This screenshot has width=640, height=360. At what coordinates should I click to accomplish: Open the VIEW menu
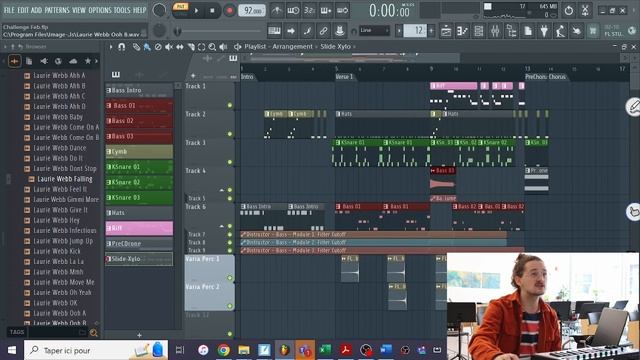[79, 10]
